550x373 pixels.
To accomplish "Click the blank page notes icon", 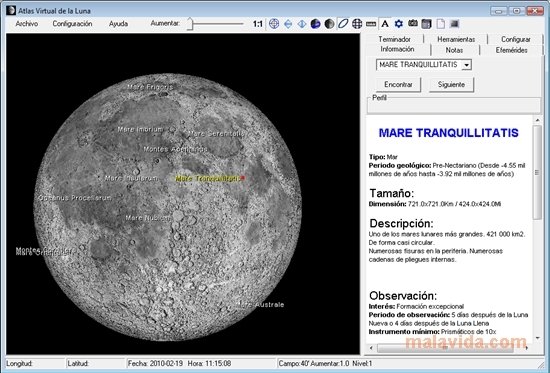I will point(441,24).
